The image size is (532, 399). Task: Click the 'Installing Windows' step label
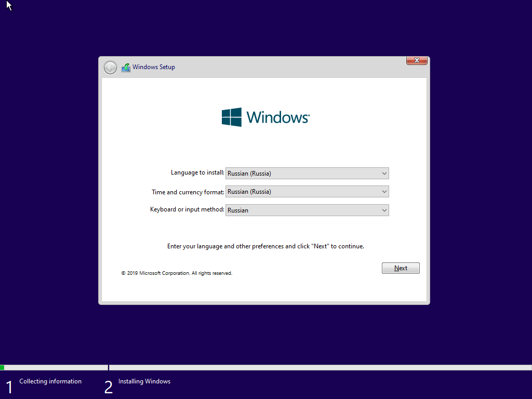[144, 381]
